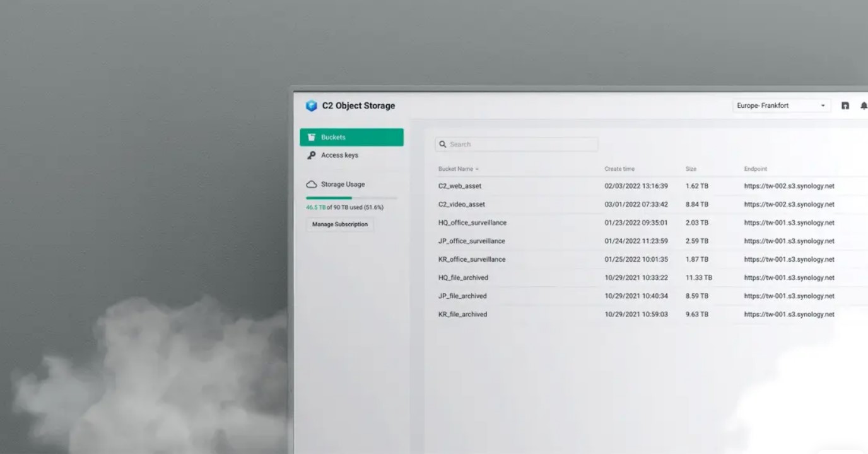This screenshot has height=454, width=868.
Task: Open the HQ_office_surveillance bucket
Action: pyautogui.click(x=472, y=223)
